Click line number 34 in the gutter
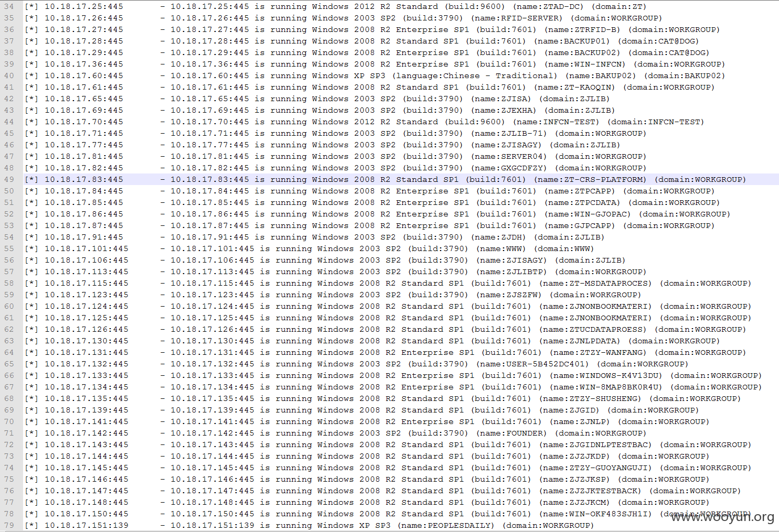Screen dimensions: 779x532 coord(9,7)
